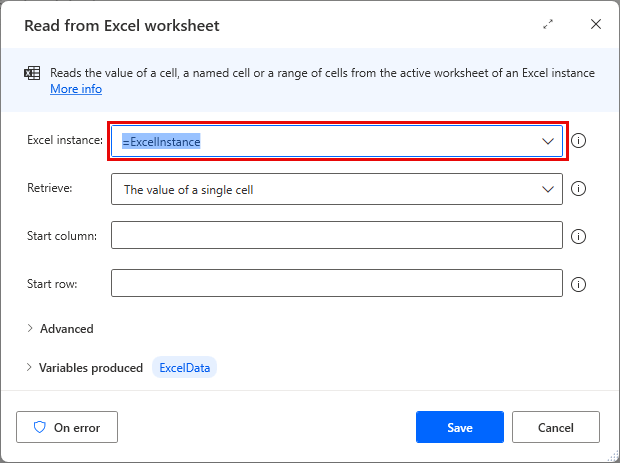Focus the Start column input field
Image resolution: width=620 pixels, height=463 pixels.
336,235
